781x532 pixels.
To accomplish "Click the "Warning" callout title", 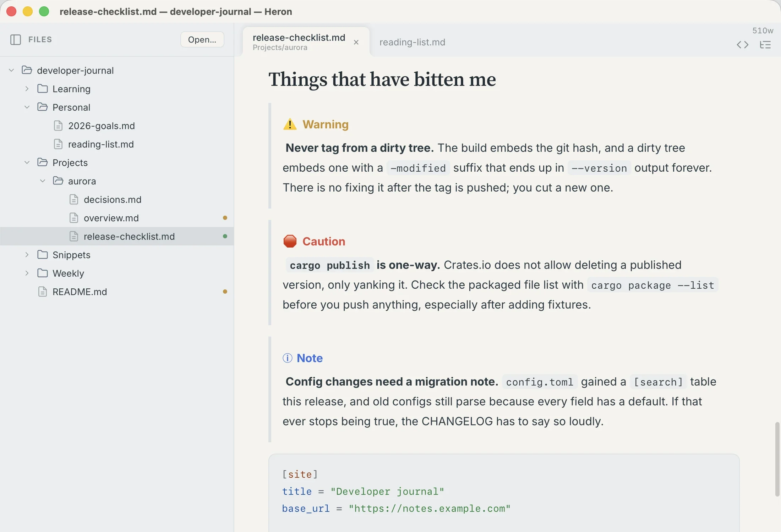I will (x=326, y=124).
